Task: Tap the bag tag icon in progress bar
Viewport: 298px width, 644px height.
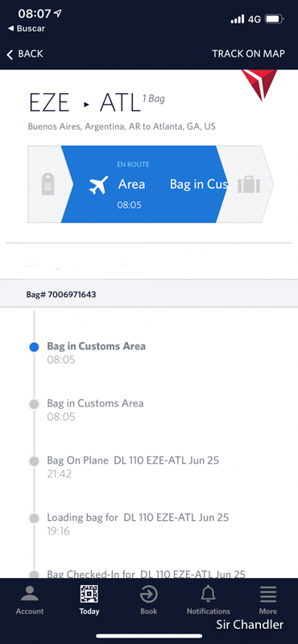Action: [x=48, y=184]
